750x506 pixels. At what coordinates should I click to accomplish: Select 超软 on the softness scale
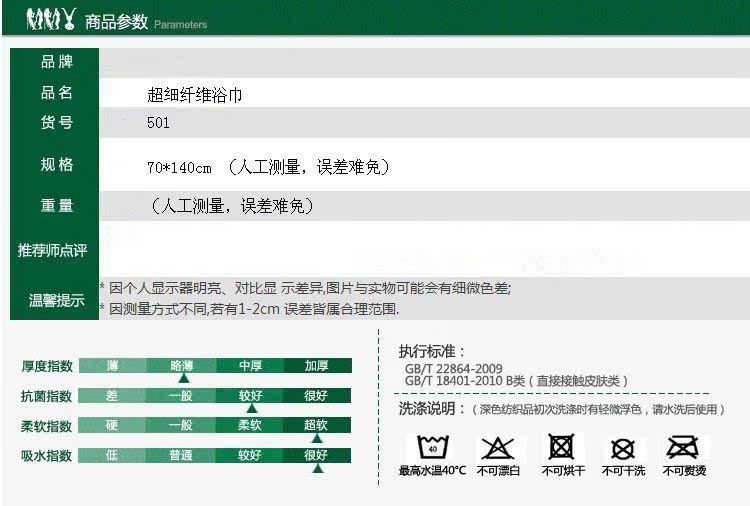pos(317,425)
